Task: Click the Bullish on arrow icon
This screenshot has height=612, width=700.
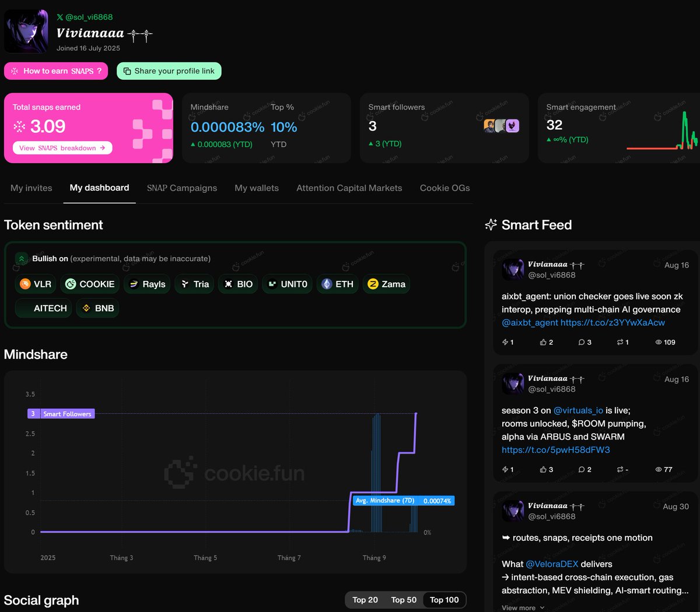Action: (21, 258)
